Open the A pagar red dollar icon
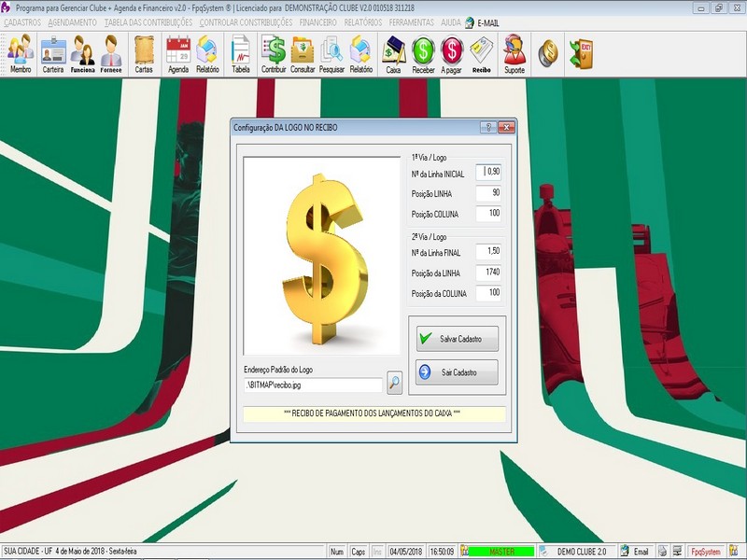747x560 pixels. 451,54
